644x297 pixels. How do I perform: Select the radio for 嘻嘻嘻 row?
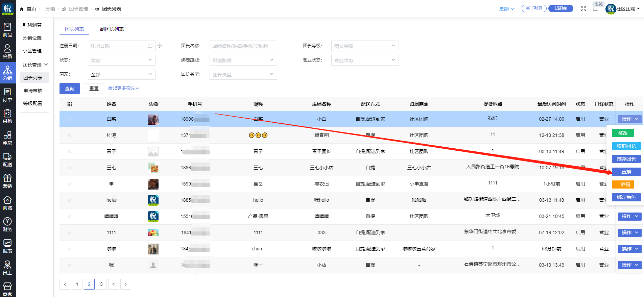[70, 217]
